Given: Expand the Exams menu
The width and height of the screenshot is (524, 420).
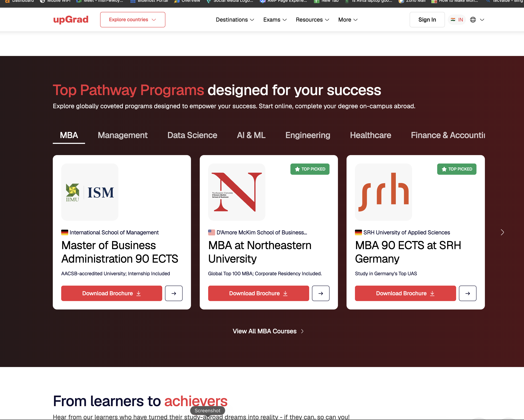Looking at the screenshot, I should (x=275, y=20).
